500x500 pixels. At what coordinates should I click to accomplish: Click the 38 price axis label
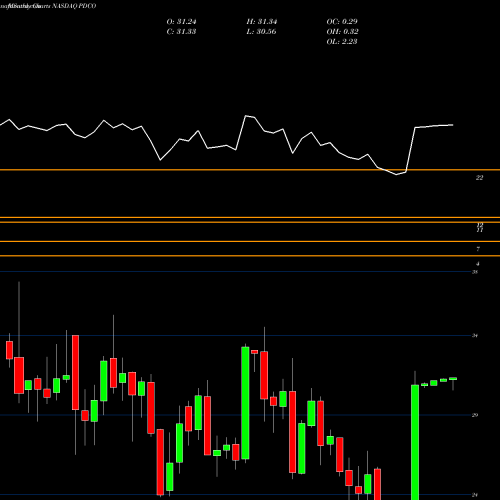(475, 272)
